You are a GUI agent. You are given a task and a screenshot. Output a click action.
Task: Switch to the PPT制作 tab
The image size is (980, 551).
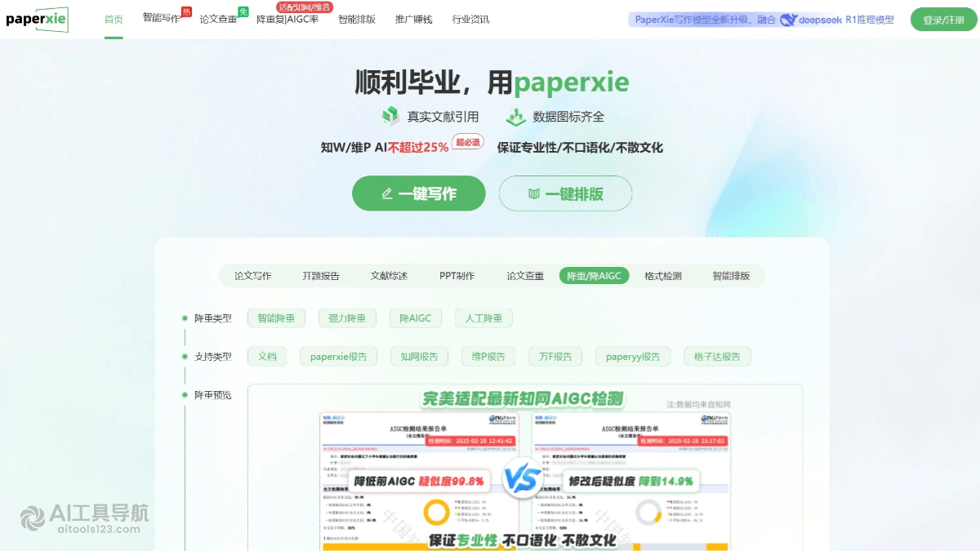pos(457,276)
